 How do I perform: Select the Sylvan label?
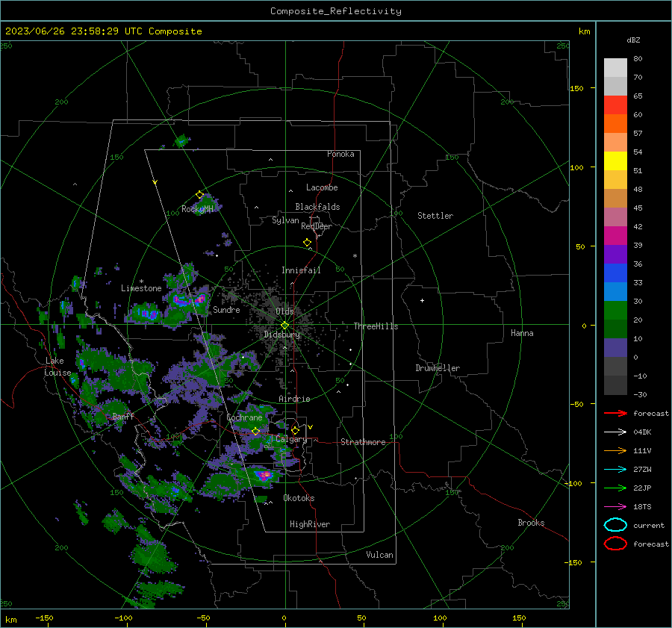[x=285, y=220]
